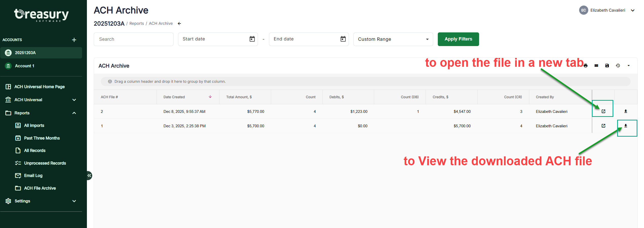Add a new account with plus icon
This screenshot has width=644, height=228.
coord(74,40)
